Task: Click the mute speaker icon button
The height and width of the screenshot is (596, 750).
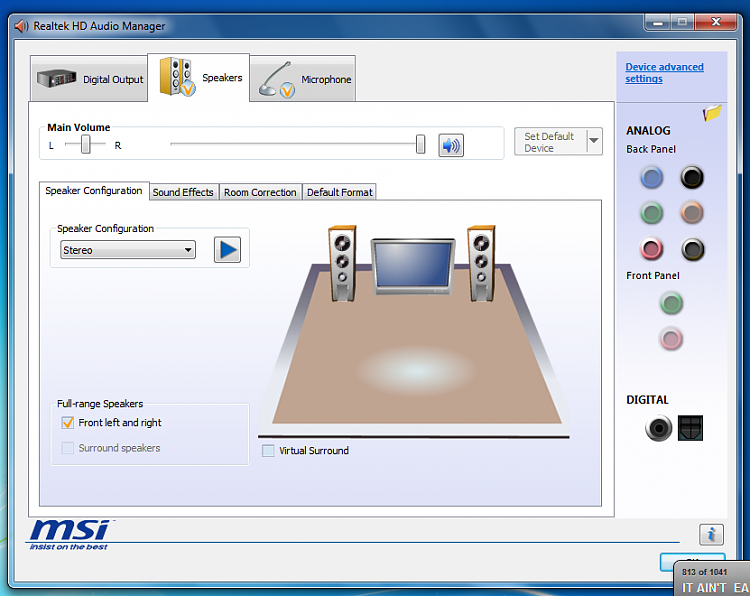Action: coord(451,145)
